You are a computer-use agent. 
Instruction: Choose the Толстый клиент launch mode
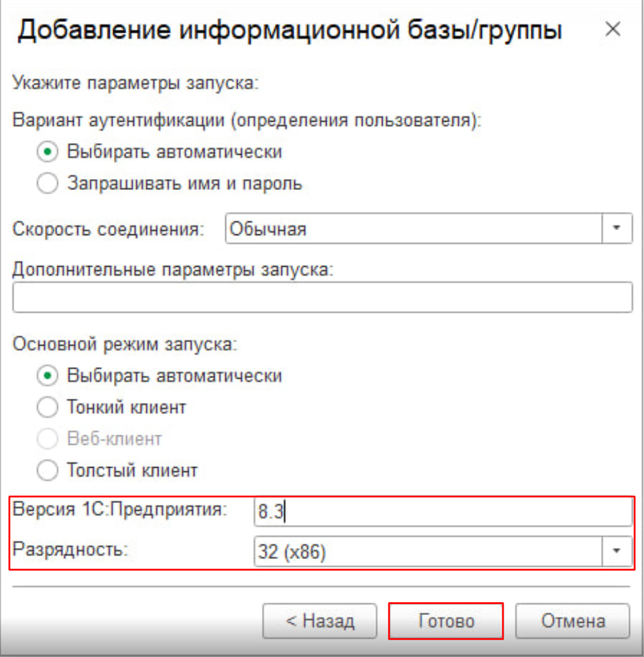48,470
